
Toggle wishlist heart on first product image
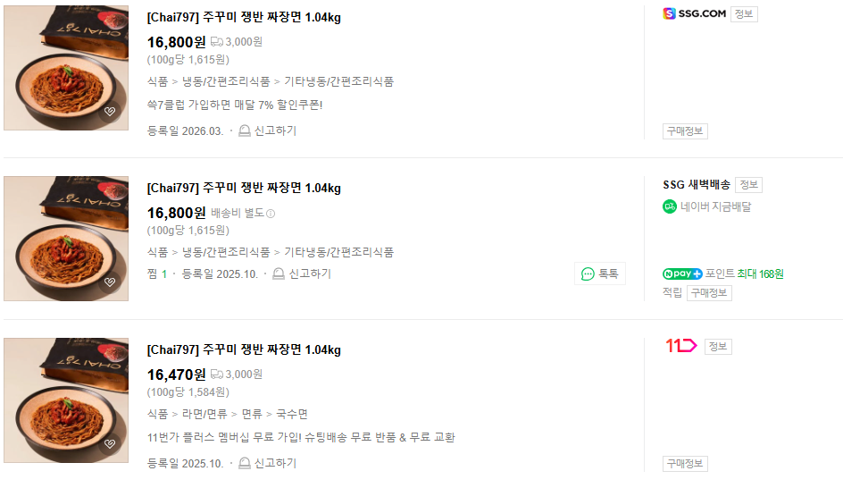[110, 112]
